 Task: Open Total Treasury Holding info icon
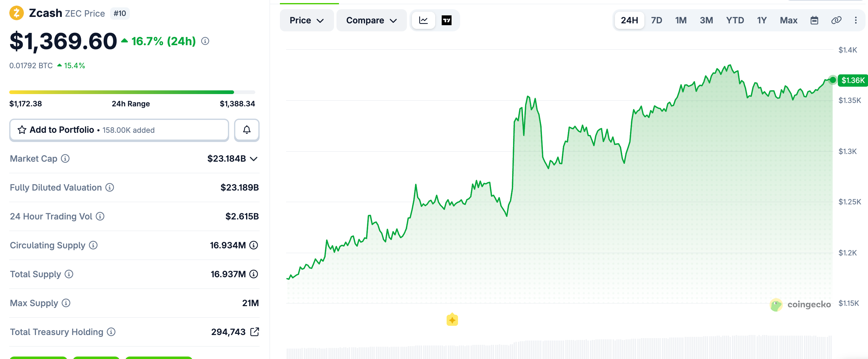pos(111,332)
